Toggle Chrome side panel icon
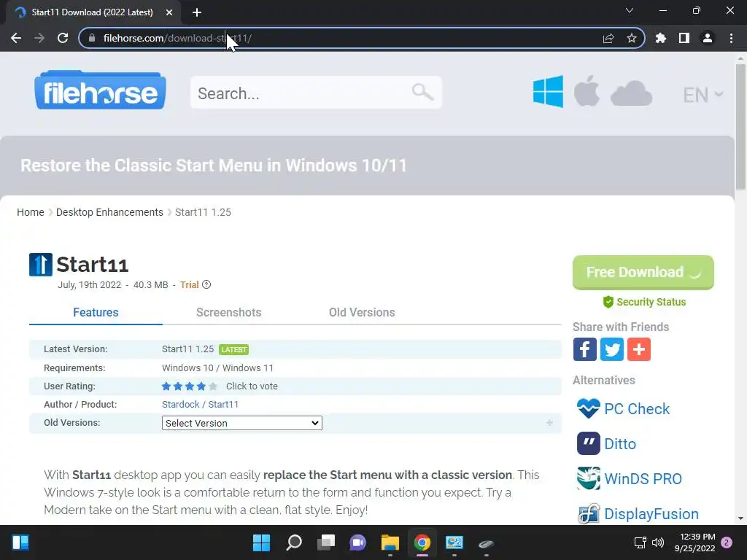Image resolution: width=747 pixels, height=560 pixels. pos(684,38)
